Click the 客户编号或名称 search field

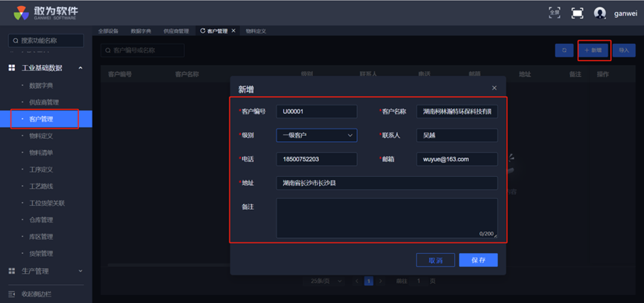(x=142, y=50)
